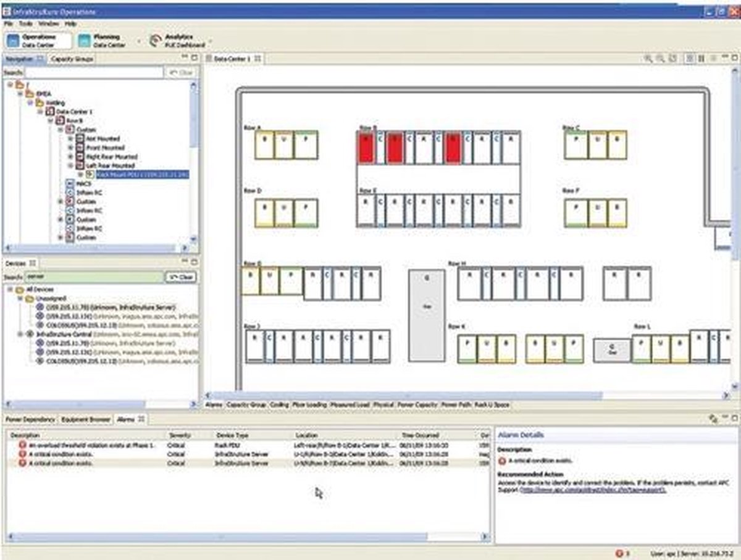The width and height of the screenshot is (741, 560).
Task: Click Clear button beside Navigation search
Action: coord(180,73)
